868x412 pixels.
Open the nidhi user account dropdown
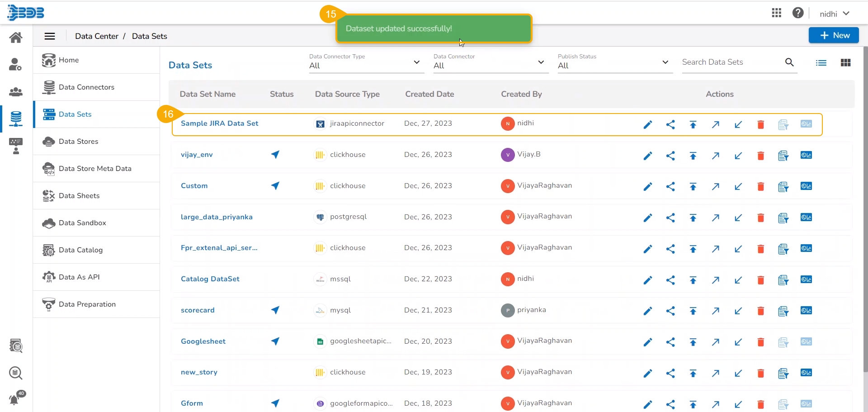coord(835,14)
